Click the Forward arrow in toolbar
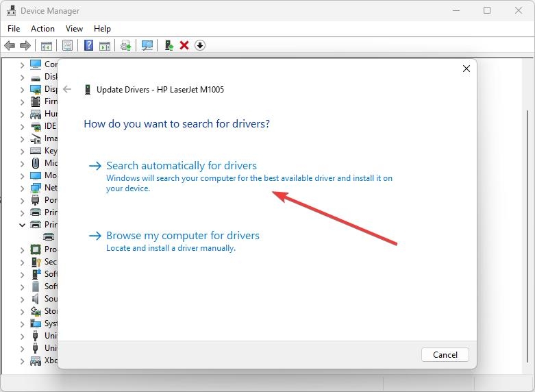535x392 pixels. point(25,45)
